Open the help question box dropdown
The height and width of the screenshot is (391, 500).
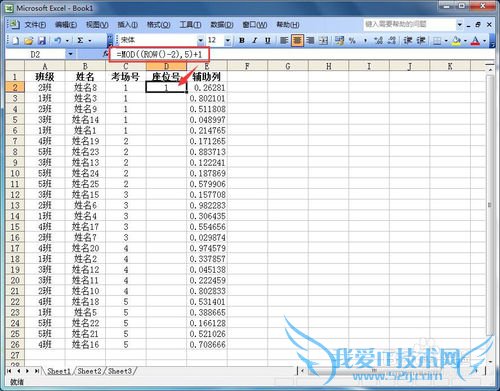pyautogui.click(x=460, y=24)
